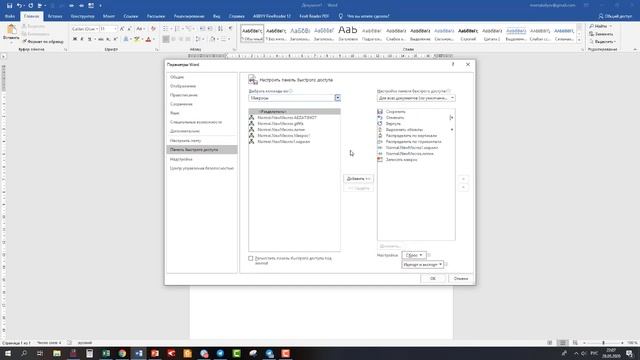Click the Общий доступ (Share) button
Viewport: 640px width, 360px height.
pos(616,16)
